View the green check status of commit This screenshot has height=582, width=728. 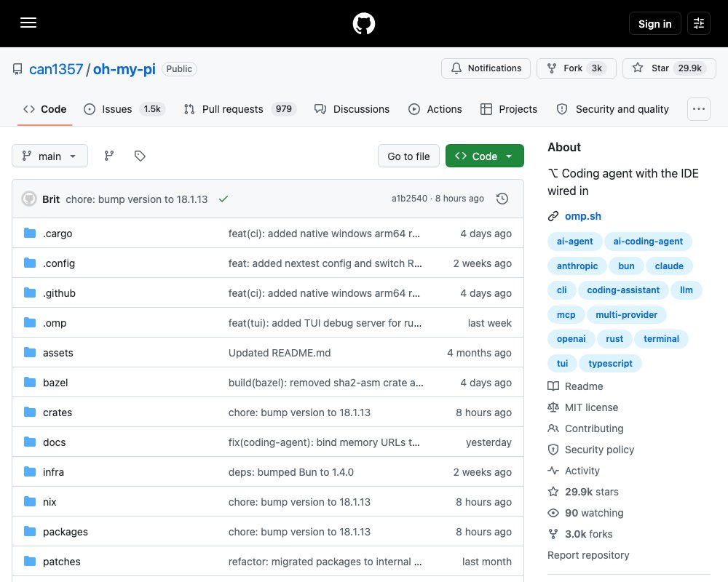[x=223, y=199]
